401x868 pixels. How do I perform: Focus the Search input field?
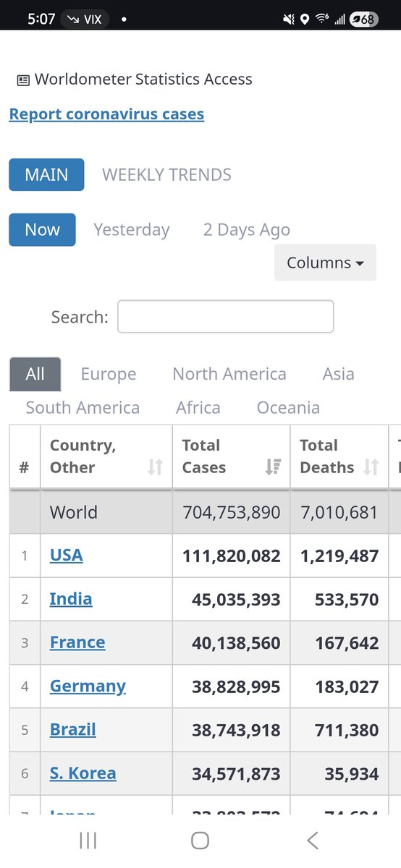coord(226,317)
